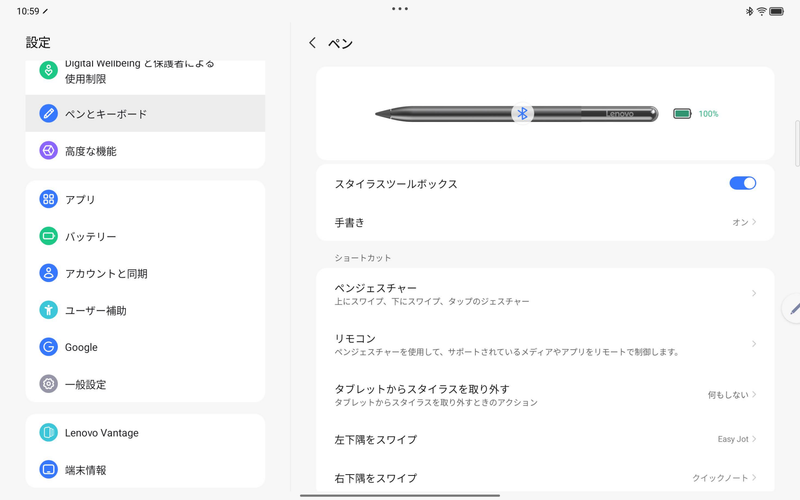Open the リモコン settings row

545,344
